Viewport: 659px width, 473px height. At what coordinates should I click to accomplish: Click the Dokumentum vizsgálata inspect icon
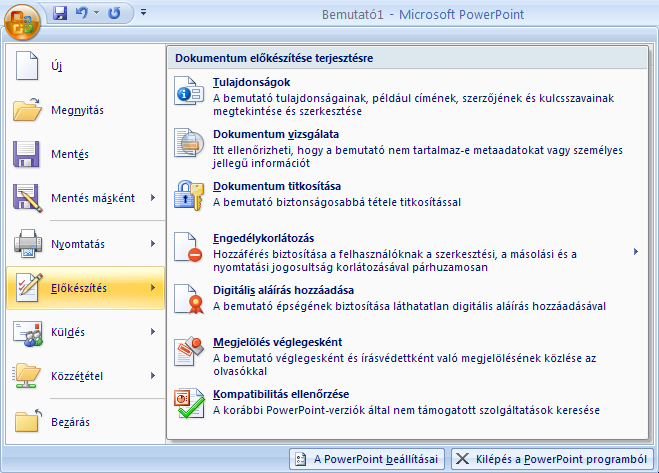tap(189, 143)
